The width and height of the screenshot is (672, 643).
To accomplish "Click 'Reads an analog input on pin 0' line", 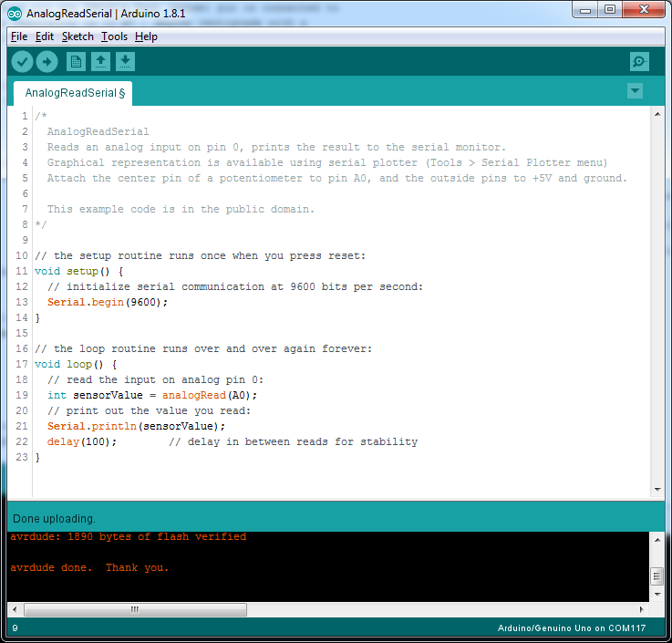I will point(276,148).
